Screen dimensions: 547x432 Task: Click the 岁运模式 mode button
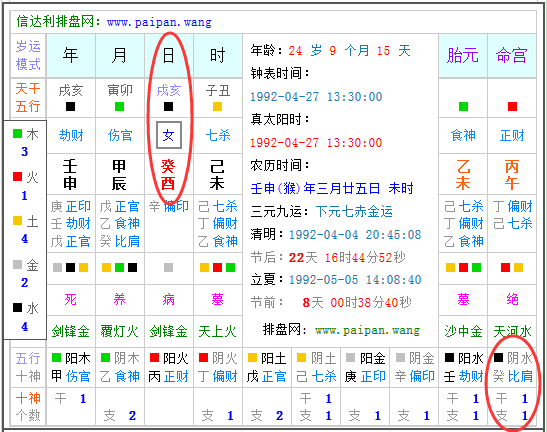[x=28, y=55]
